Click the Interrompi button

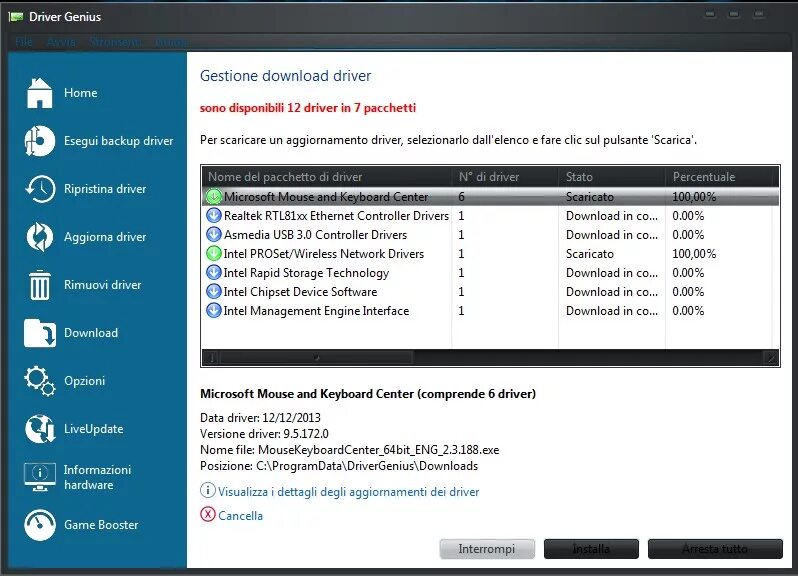pos(487,549)
